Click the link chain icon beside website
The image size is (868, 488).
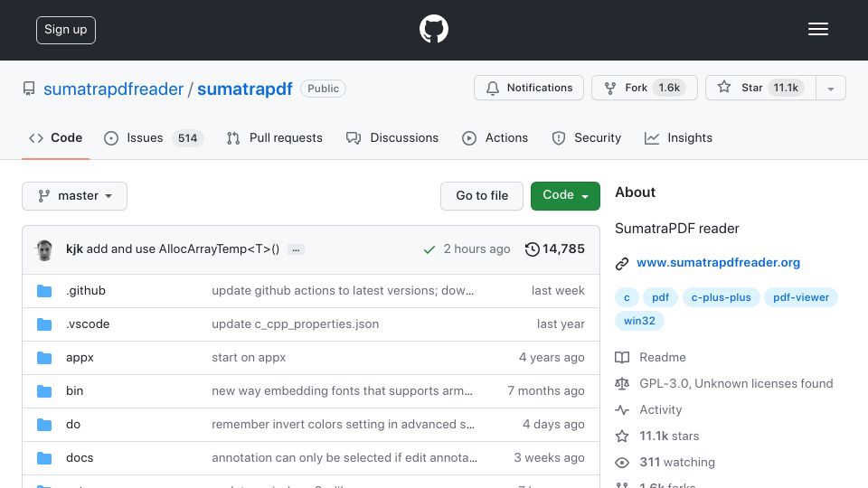point(622,263)
